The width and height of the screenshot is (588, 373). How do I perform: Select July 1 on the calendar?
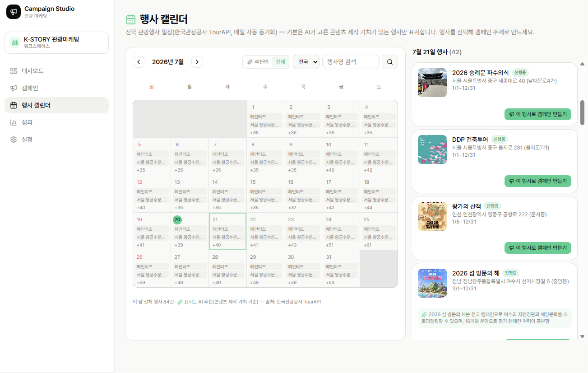[265, 119]
